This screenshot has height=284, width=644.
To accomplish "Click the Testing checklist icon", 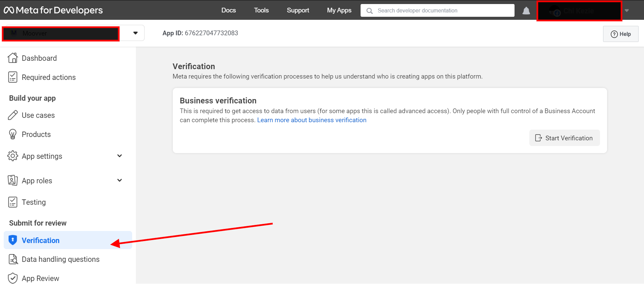I will 13,202.
